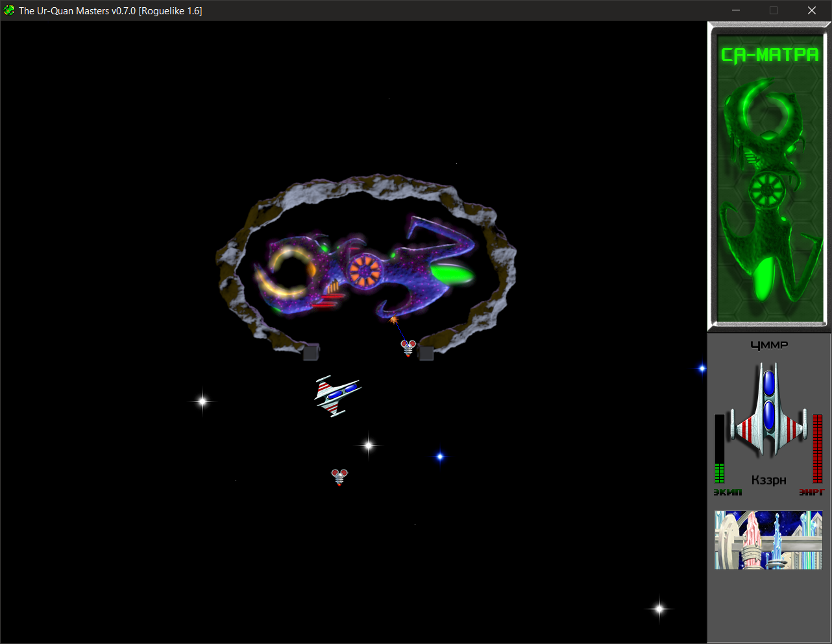Click the right gray shield generator block

[x=426, y=353]
